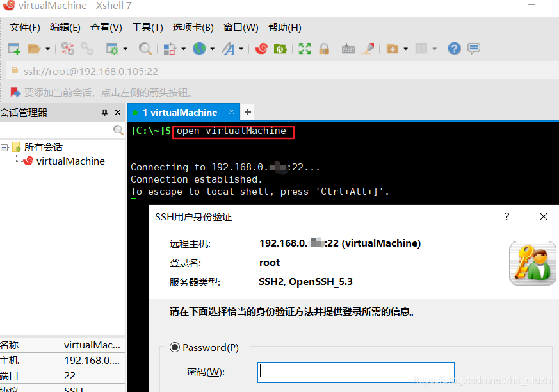Open session Properties gear icon

tap(113, 49)
